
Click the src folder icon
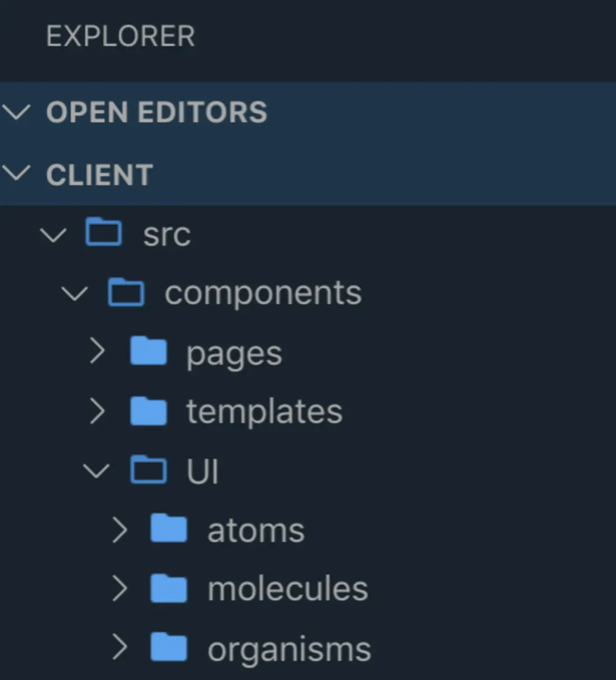104,232
